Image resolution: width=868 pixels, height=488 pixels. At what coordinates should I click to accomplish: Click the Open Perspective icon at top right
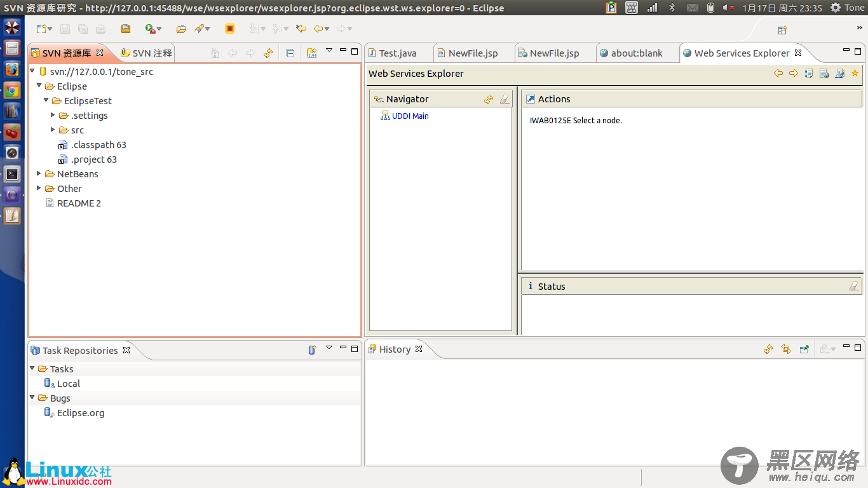tap(783, 29)
